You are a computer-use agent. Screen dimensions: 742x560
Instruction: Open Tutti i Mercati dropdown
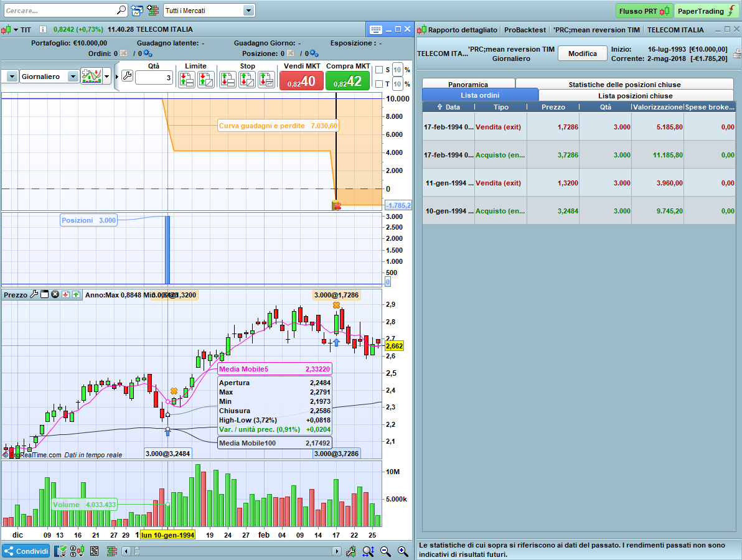248,11
